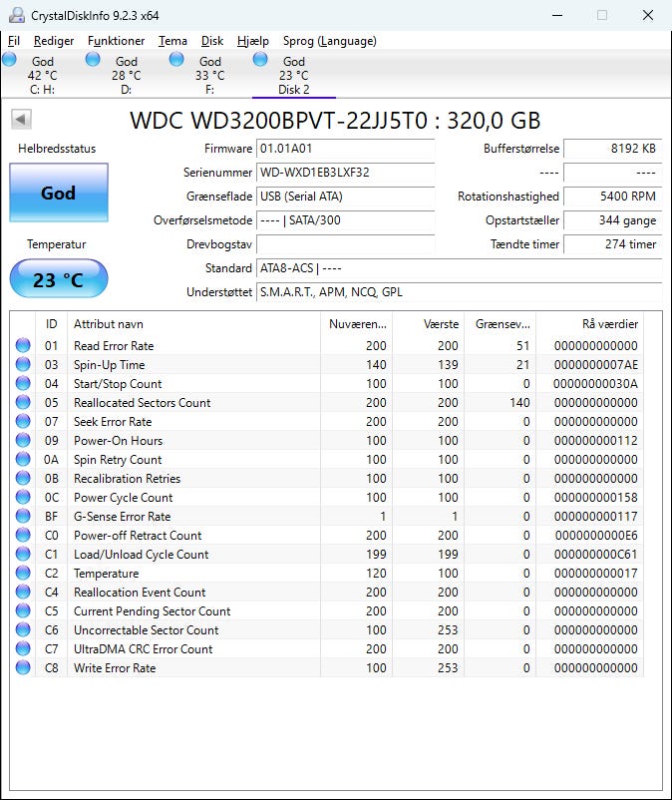Image resolution: width=672 pixels, height=800 pixels.
Task: Click the Overførselsmetode field SATA/300
Action: click(345, 220)
